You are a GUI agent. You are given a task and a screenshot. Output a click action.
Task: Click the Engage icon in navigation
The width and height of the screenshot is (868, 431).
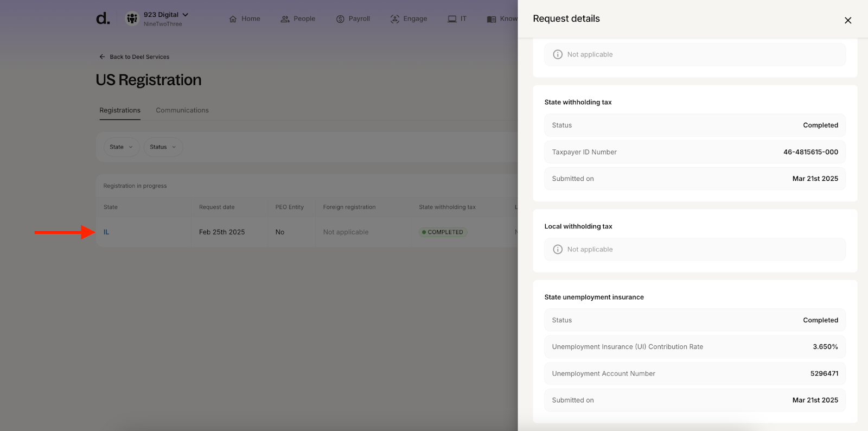395,19
